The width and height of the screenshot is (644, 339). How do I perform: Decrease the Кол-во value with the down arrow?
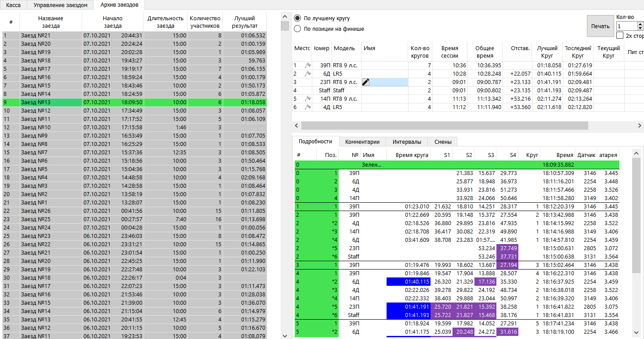click(640, 29)
